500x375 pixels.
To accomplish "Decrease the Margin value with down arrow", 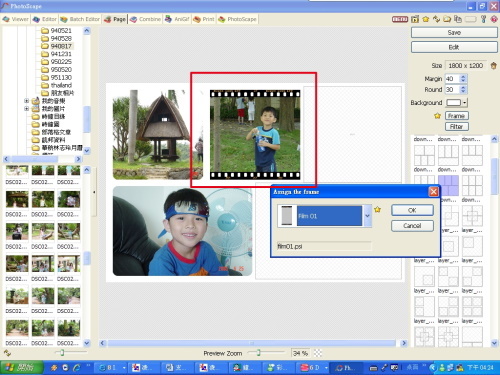I will 463,81.
